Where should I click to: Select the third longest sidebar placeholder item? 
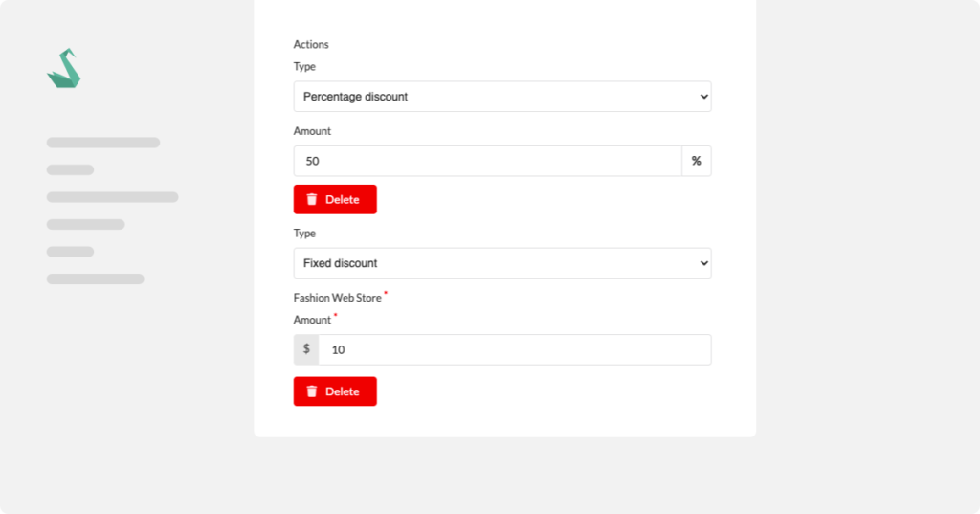[x=113, y=197]
